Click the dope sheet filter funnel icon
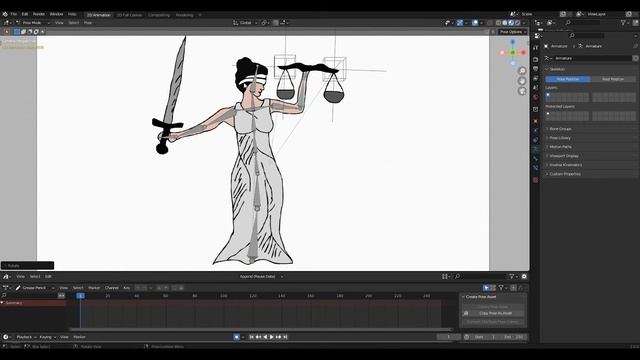640x360 pixels. 501,288
